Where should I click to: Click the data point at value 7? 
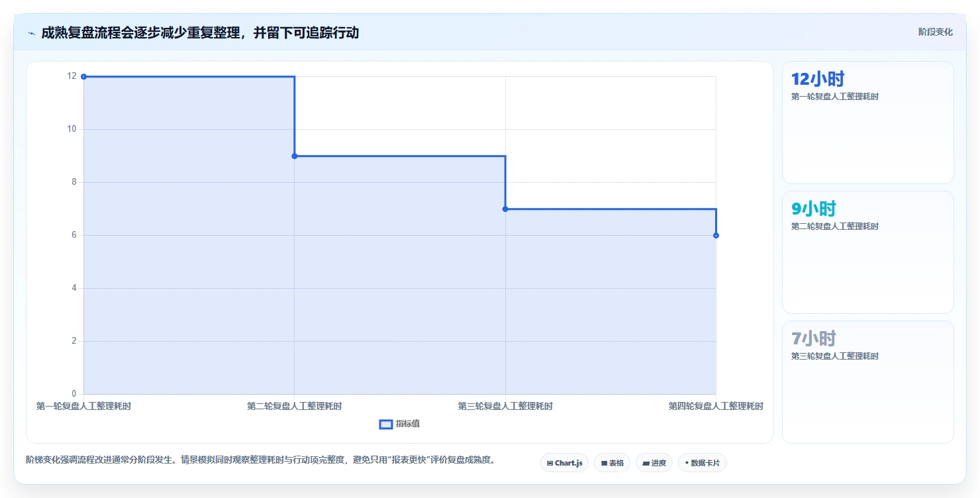coord(505,209)
